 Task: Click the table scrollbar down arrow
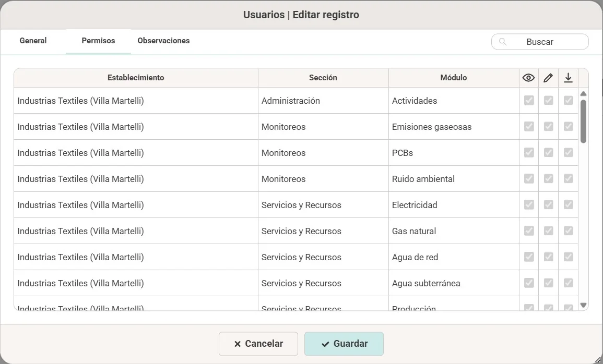coord(583,305)
